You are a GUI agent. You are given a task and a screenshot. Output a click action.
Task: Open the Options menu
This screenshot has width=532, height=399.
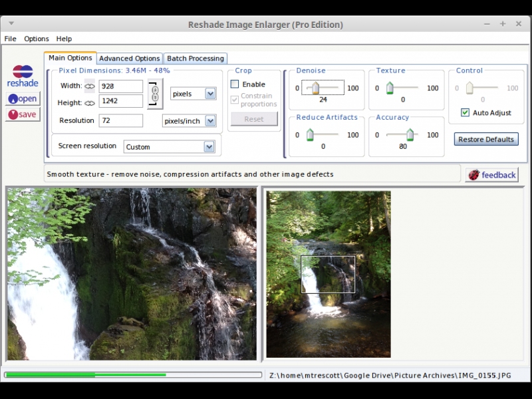click(x=37, y=39)
